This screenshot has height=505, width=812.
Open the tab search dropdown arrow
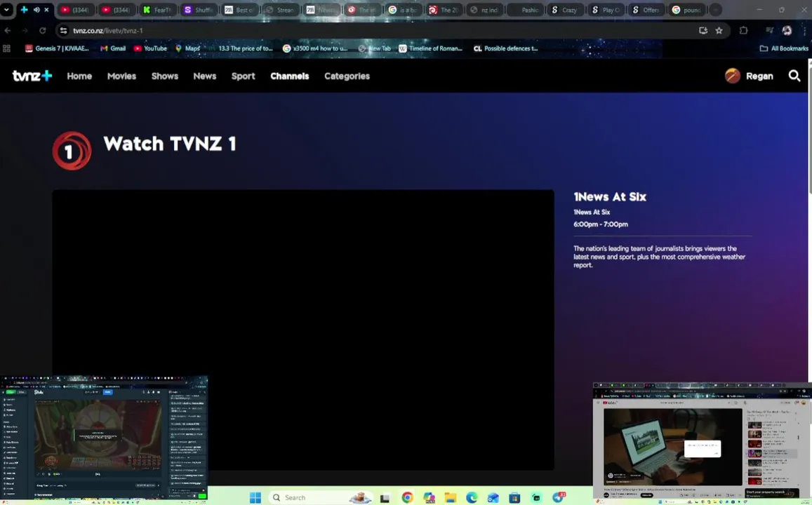(x=6, y=10)
